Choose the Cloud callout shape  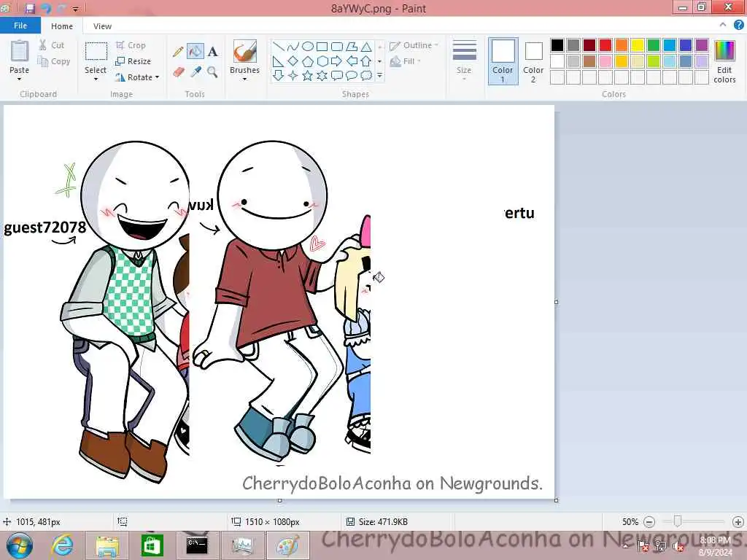coord(366,75)
